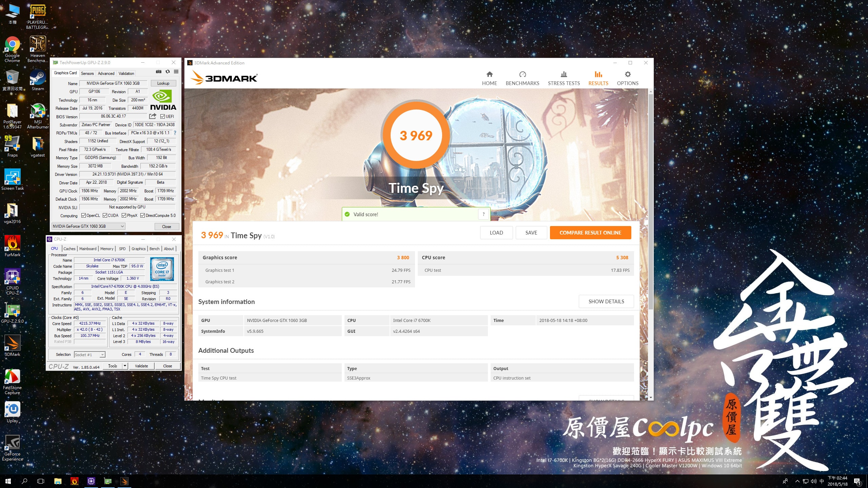The image size is (868, 488).
Task: Click the CPU-Z Validate button
Action: (x=141, y=366)
